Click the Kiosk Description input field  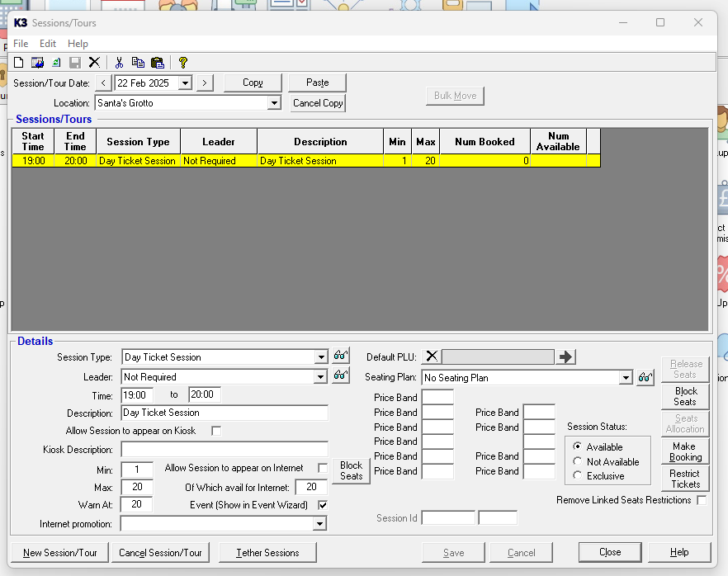coord(225,450)
